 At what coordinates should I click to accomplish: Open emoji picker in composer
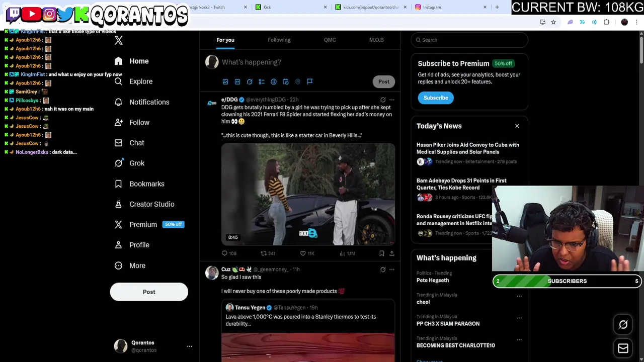[x=274, y=81]
